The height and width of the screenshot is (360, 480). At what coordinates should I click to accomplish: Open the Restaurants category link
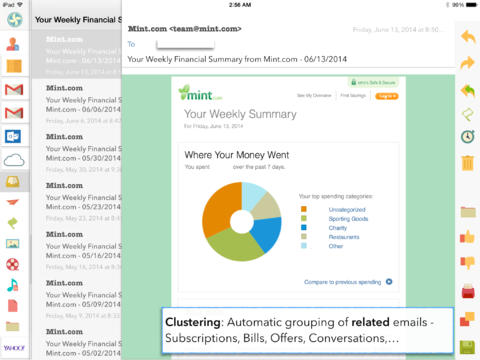click(344, 237)
